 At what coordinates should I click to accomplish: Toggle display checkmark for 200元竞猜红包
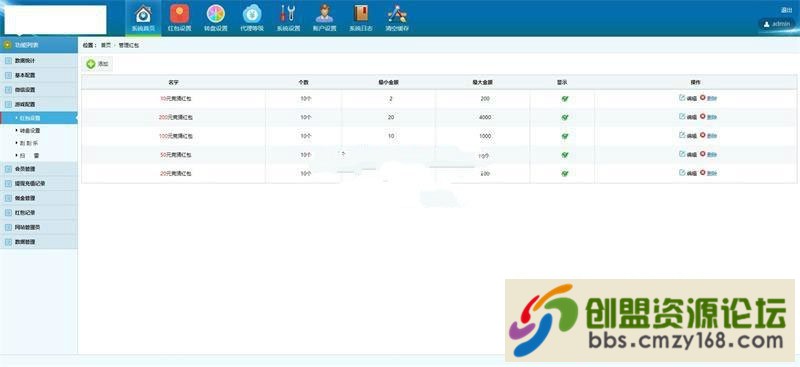tap(564, 117)
